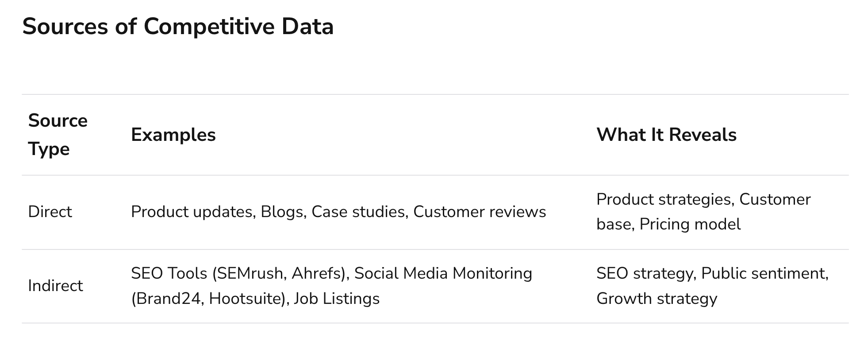Click the Brand24 text
Viewport: 868px width, 342px height.
coord(165,299)
